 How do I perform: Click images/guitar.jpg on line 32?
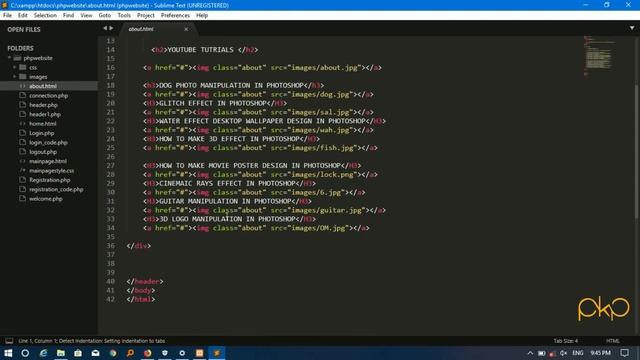coord(327,210)
